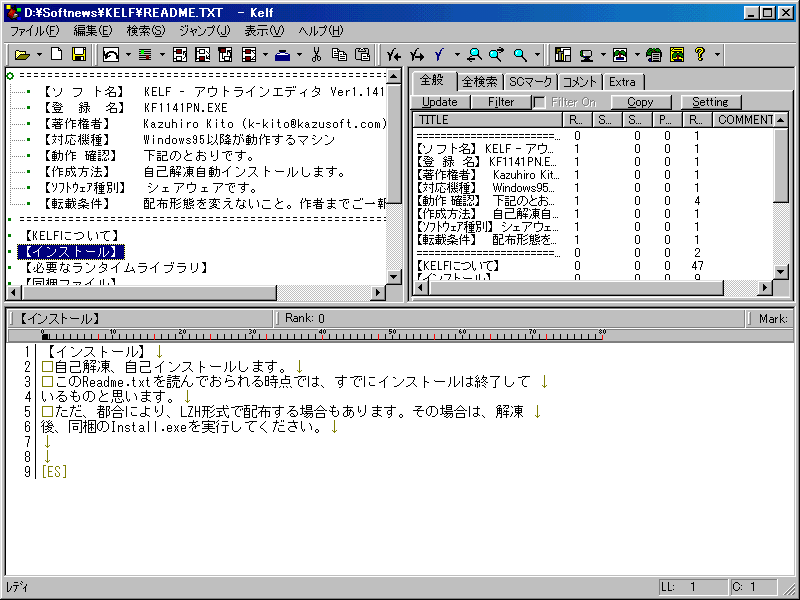The height and width of the screenshot is (600, 800).
Task: Open the dropdown arrow beside the blue stamp icon
Action: pyautogui.click(x=299, y=55)
